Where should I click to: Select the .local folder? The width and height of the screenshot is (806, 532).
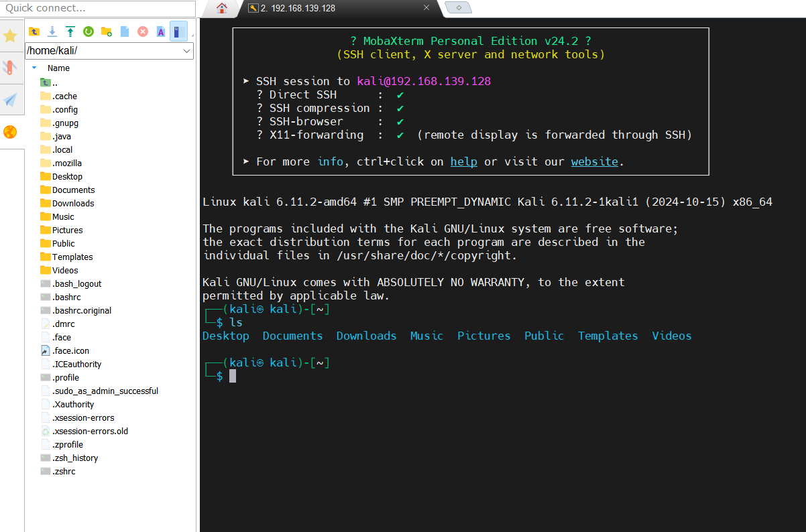coord(56,150)
